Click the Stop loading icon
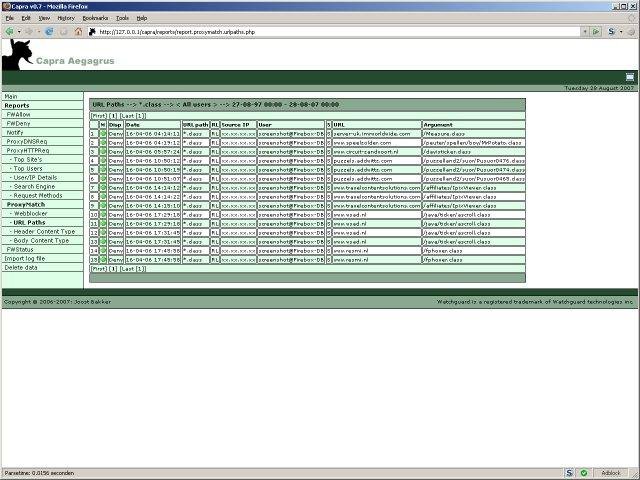 coord(64,31)
